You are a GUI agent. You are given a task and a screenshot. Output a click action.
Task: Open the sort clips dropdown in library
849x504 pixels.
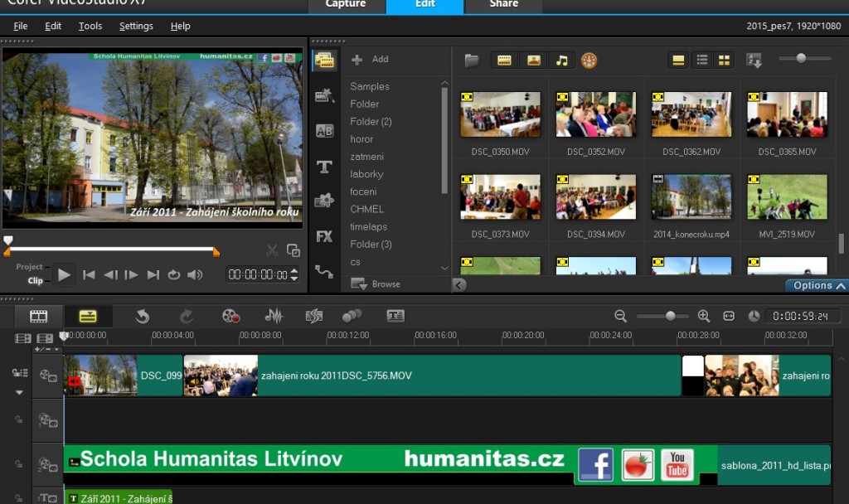point(754,61)
